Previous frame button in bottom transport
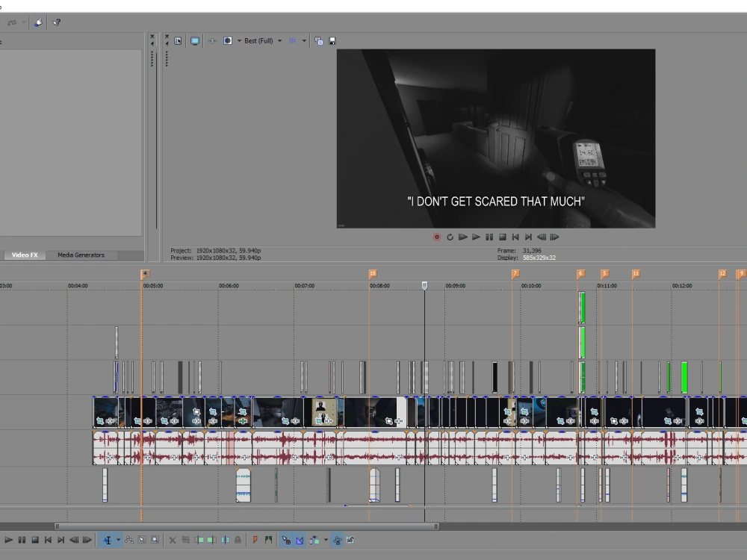The width and height of the screenshot is (747, 560). [x=74, y=540]
